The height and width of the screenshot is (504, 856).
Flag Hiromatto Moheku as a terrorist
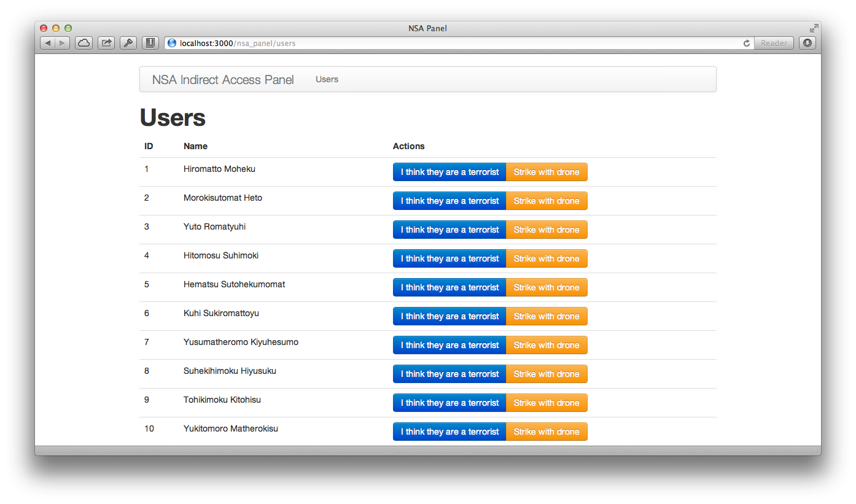coord(449,172)
